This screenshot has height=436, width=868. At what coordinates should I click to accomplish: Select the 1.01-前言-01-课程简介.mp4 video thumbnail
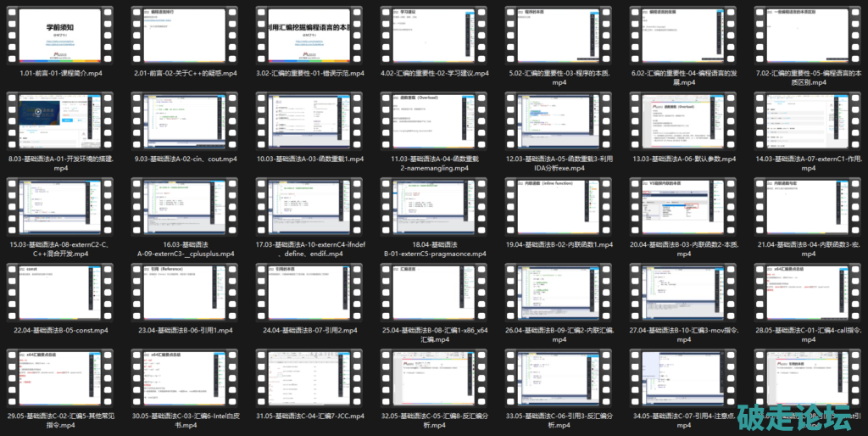(59, 34)
